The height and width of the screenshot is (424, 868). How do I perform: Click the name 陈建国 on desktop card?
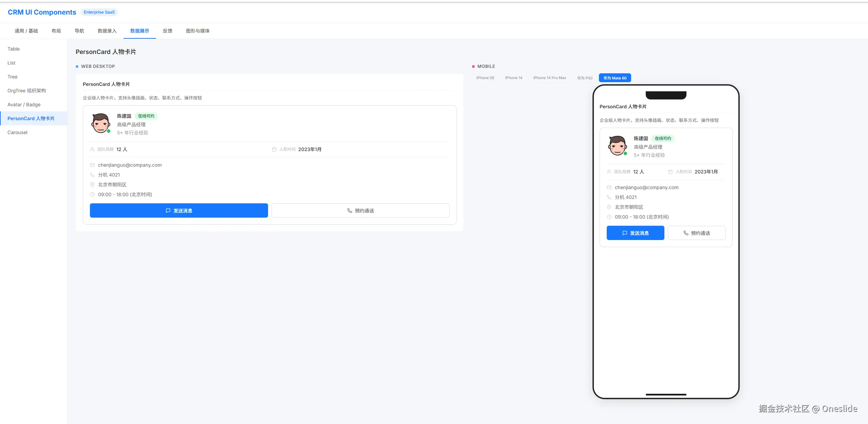pyautogui.click(x=124, y=116)
